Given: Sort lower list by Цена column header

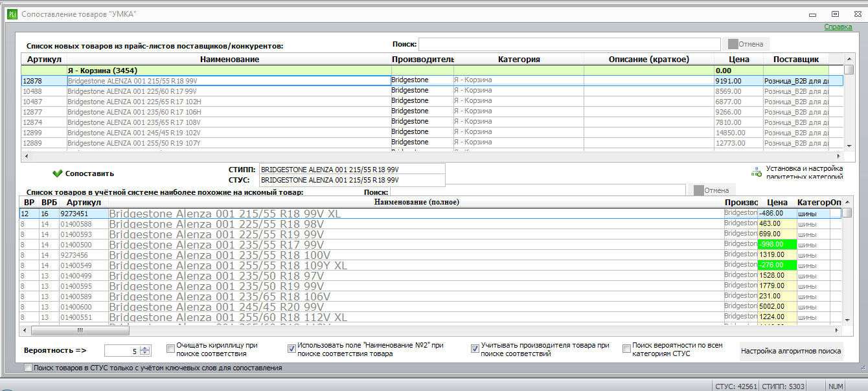Looking at the screenshot, I should 777,203.
